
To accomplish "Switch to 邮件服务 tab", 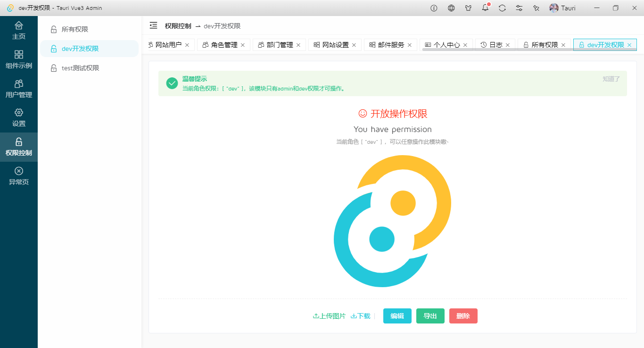I will [391, 45].
